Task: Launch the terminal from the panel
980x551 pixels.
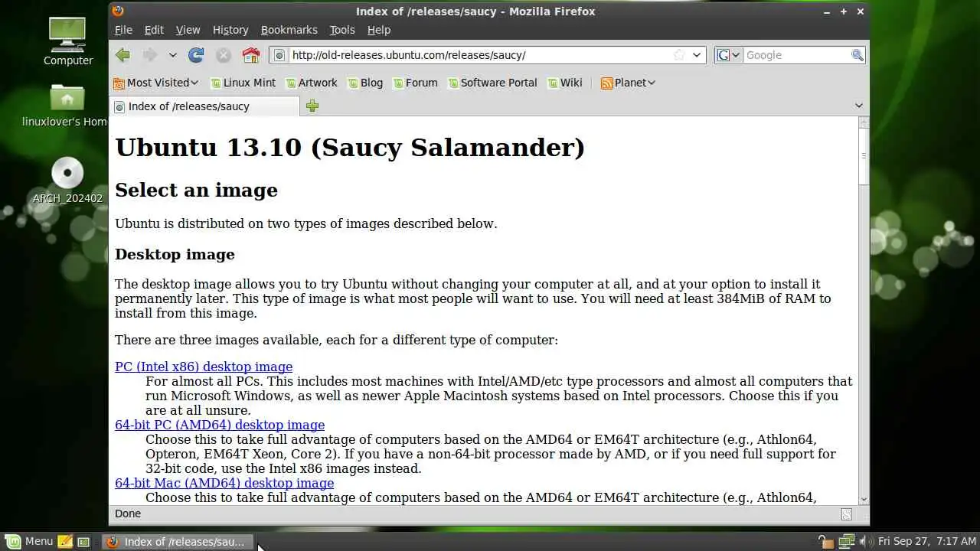Action: tap(83, 542)
